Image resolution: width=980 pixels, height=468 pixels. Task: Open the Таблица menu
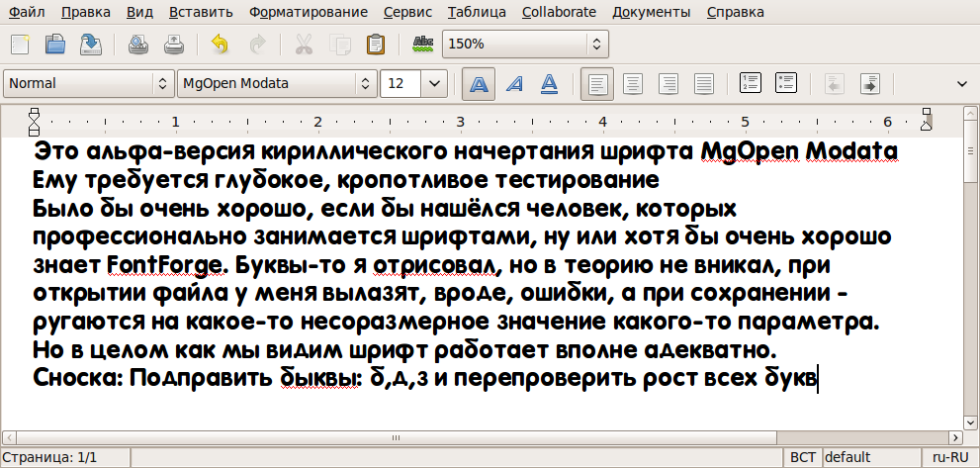(477, 12)
